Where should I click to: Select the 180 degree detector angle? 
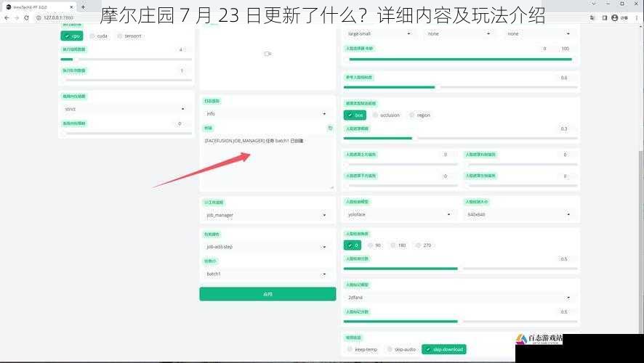[x=398, y=245]
